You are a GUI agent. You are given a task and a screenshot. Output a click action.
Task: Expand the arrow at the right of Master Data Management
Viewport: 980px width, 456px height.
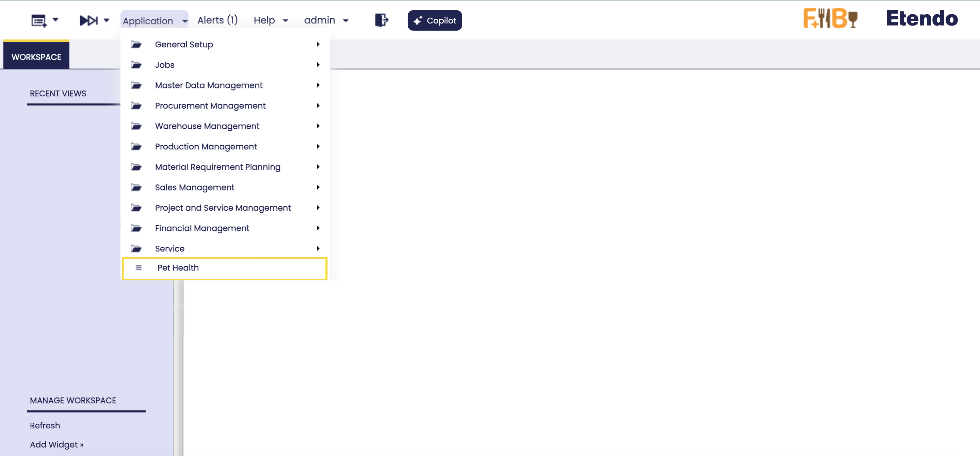(318, 85)
